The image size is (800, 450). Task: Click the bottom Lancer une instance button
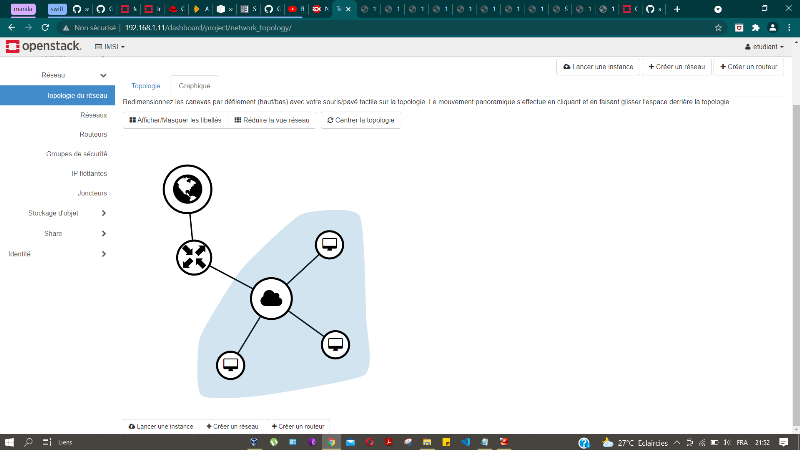click(161, 426)
